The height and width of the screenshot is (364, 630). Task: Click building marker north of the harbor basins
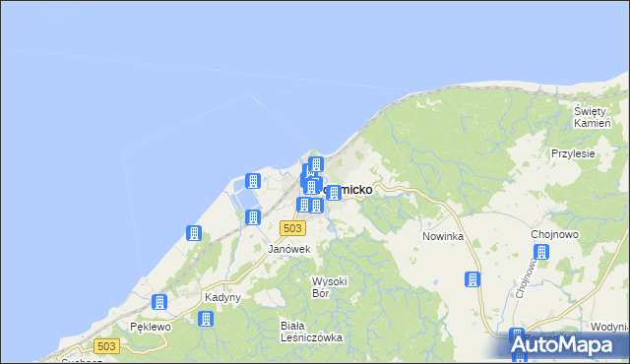click(253, 181)
